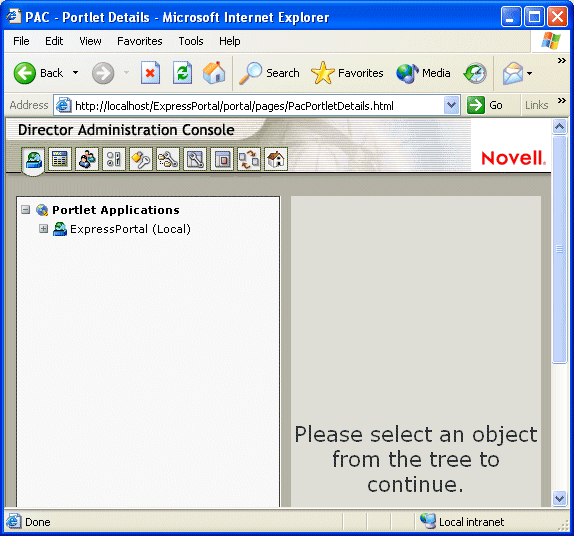Image resolution: width=574 pixels, height=536 pixels.
Task: Click the Internet Explorer title bar icon
Action: tap(14, 16)
